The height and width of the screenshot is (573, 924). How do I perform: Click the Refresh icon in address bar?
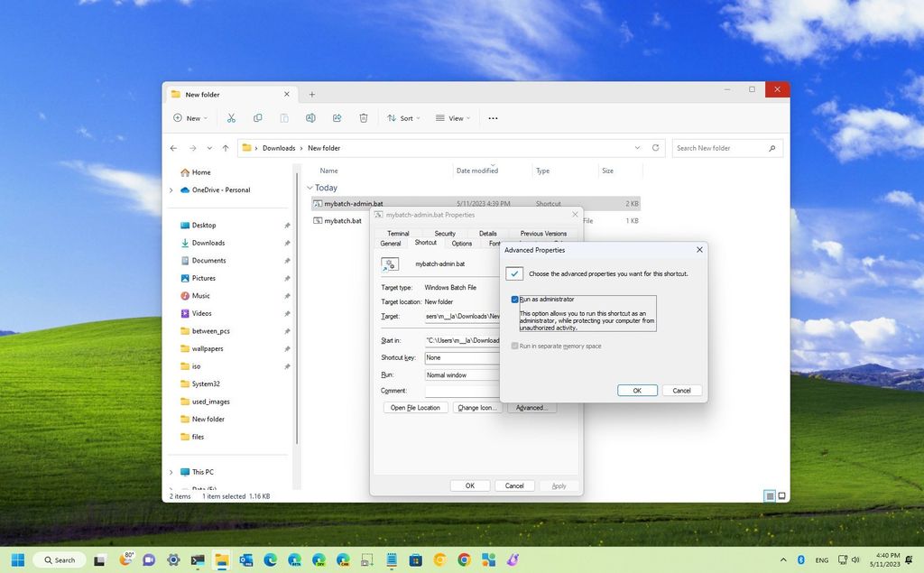(x=654, y=147)
